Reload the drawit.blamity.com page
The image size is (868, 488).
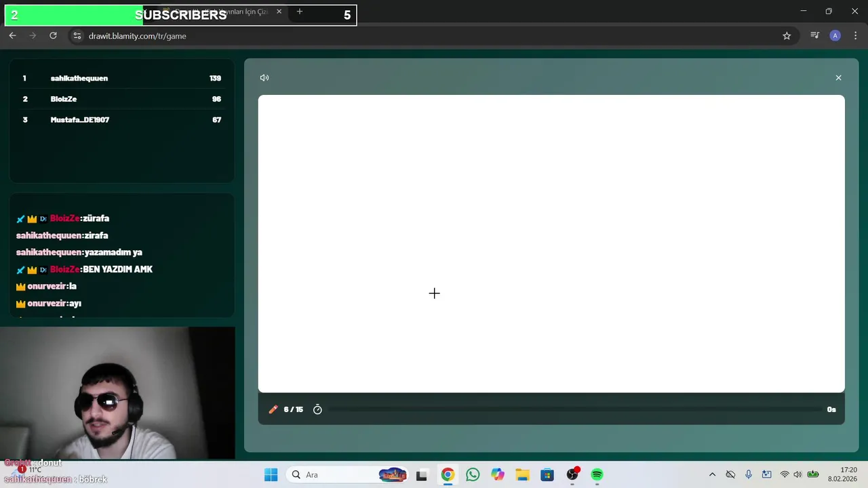click(53, 36)
